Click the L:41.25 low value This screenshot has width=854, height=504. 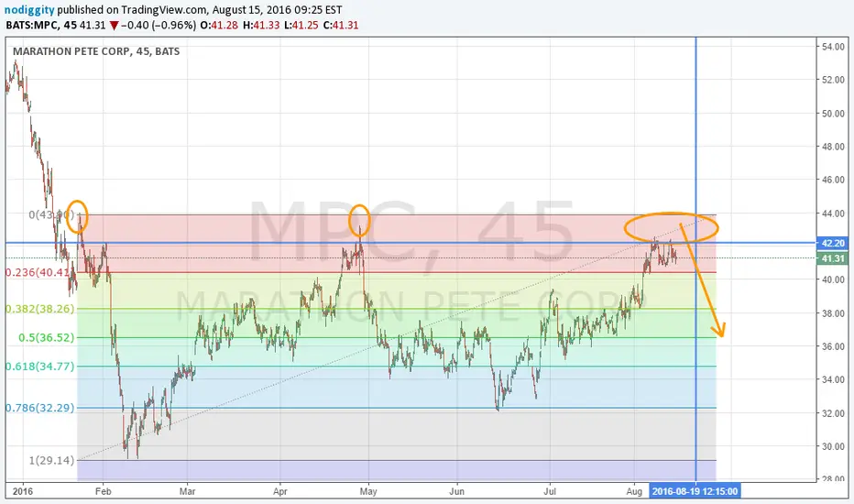pos(301,25)
